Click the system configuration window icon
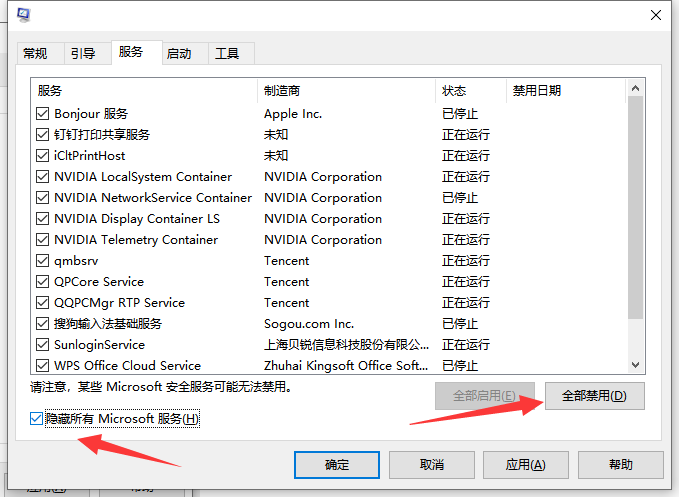 pyautogui.click(x=23, y=15)
